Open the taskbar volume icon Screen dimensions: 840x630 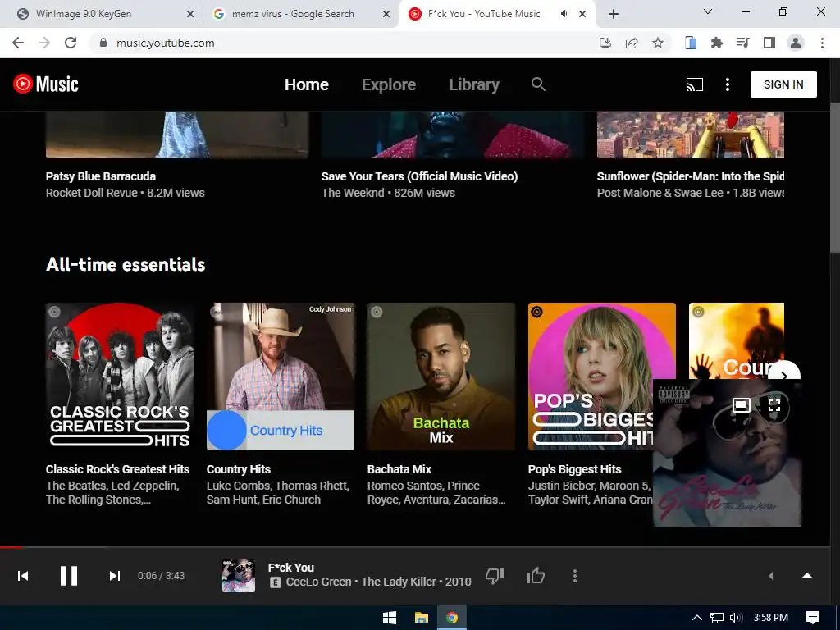pyautogui.click(x=736, y=618)
